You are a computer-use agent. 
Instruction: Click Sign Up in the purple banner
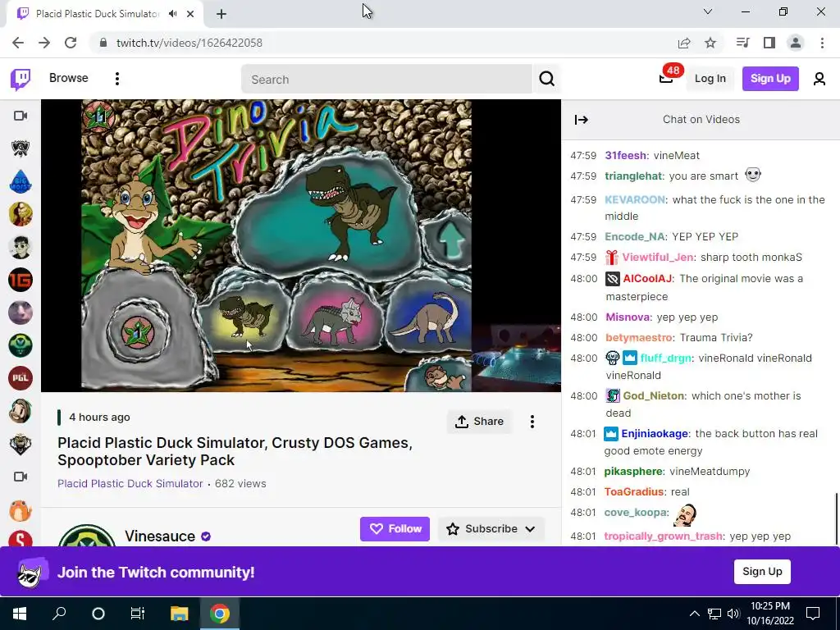[x=762, y=572]
